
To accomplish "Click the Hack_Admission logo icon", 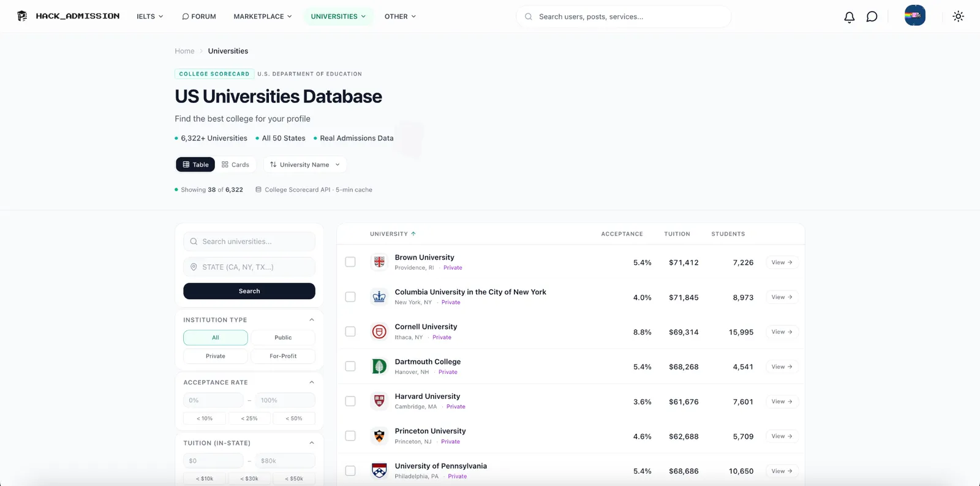I will [22, 16].
